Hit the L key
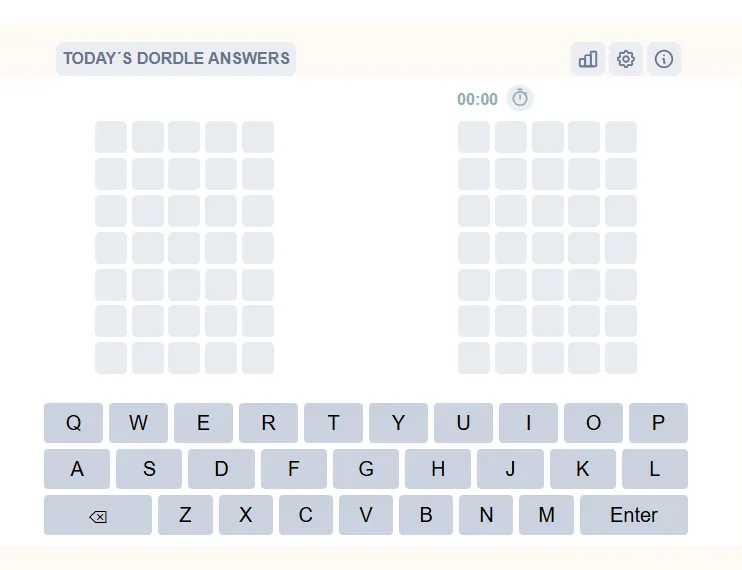Image resolution: width=742 pixels, height=570 pixels. [655, 469]
